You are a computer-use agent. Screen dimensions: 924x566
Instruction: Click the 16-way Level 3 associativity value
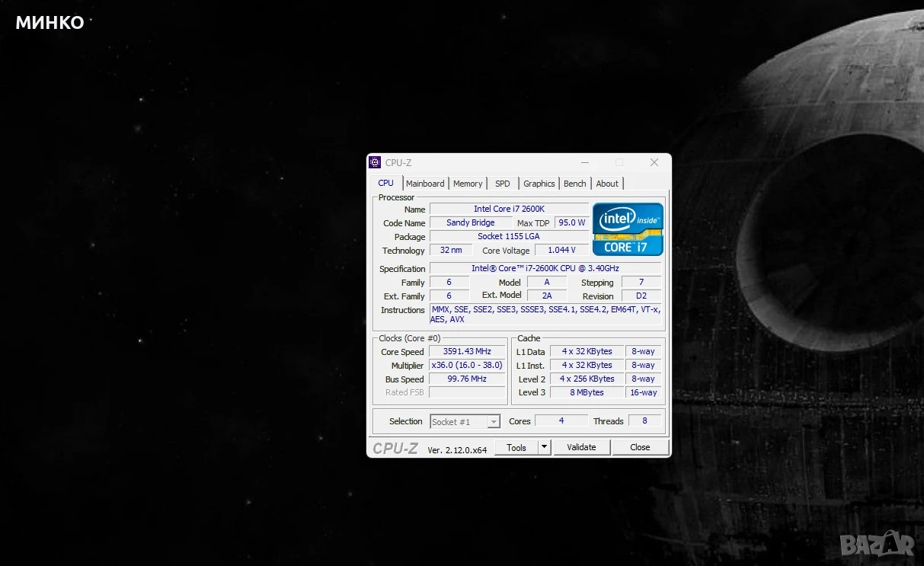tap(644, 392)
